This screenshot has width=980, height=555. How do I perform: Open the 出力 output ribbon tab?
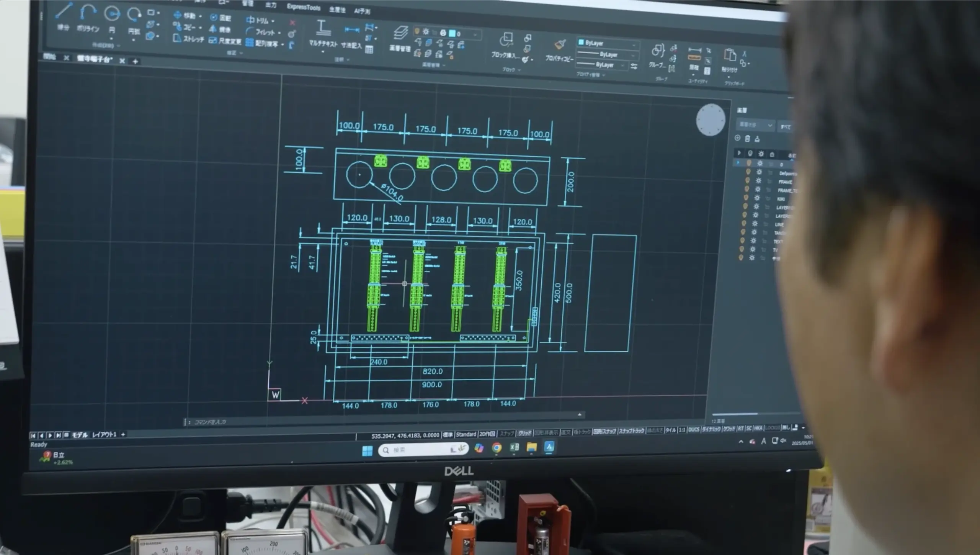click(271, 5)
